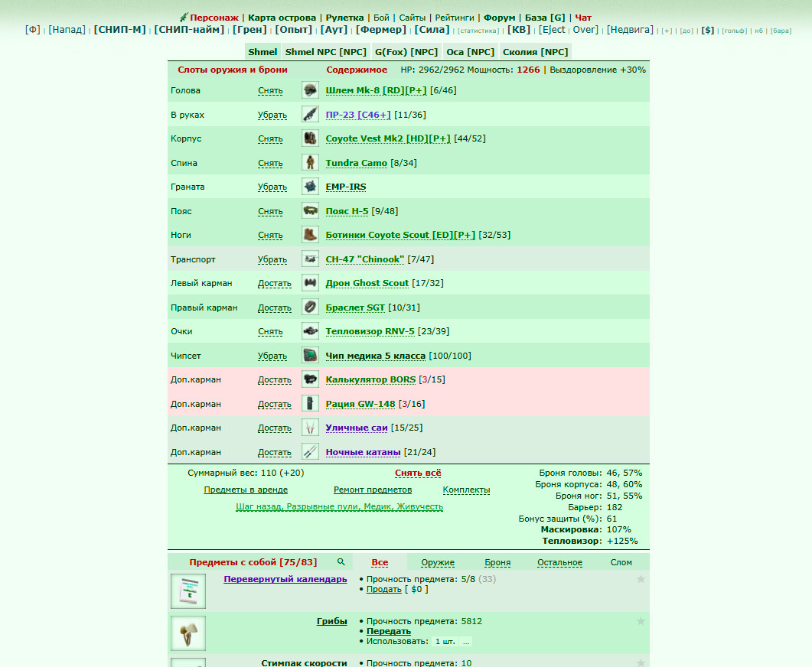Click Снять for the Голова slot
This screenshot has width=812, height=667.
(270, 90)
